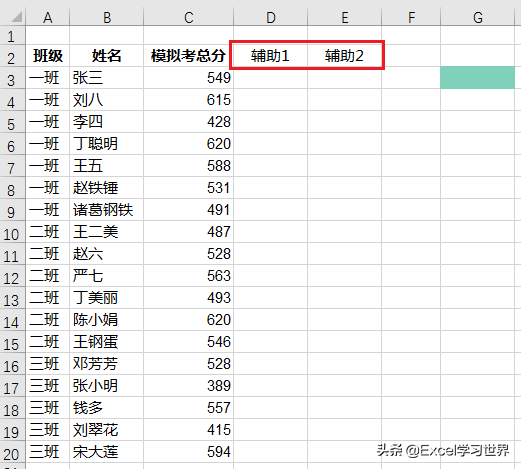Select column E header

[345, 17]
